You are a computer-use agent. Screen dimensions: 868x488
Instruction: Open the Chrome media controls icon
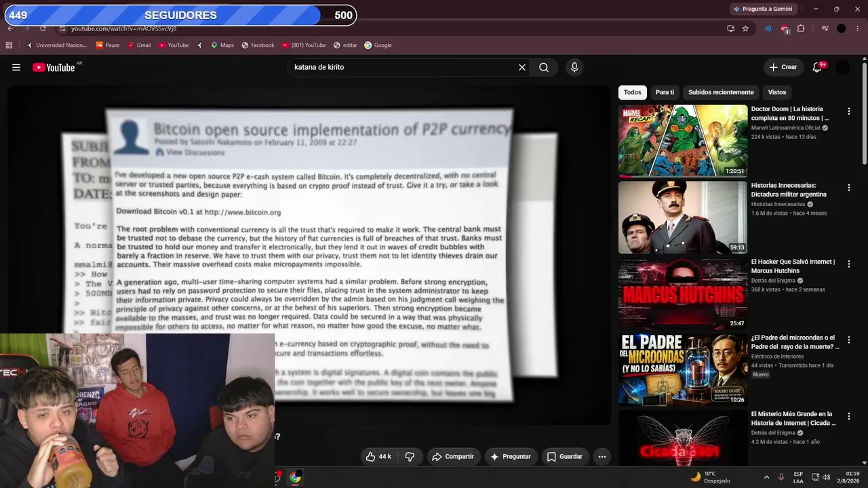[825, 28]
